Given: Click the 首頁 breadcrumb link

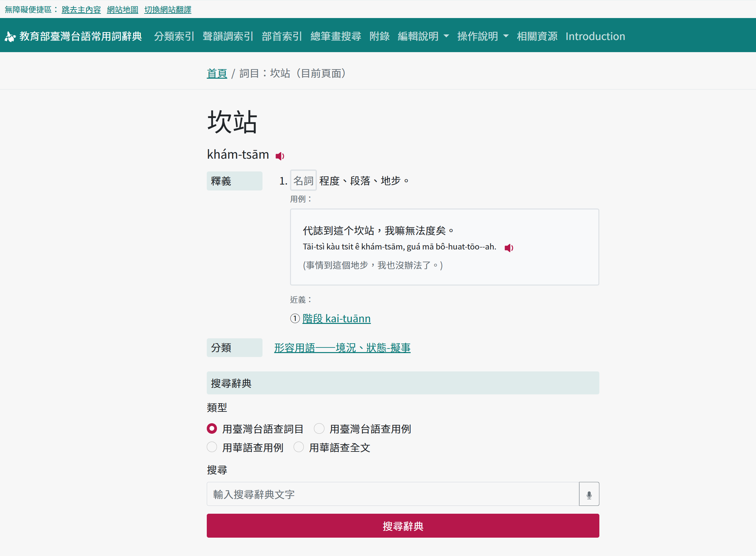Looking at the screenshot, I should pos(217,73).
